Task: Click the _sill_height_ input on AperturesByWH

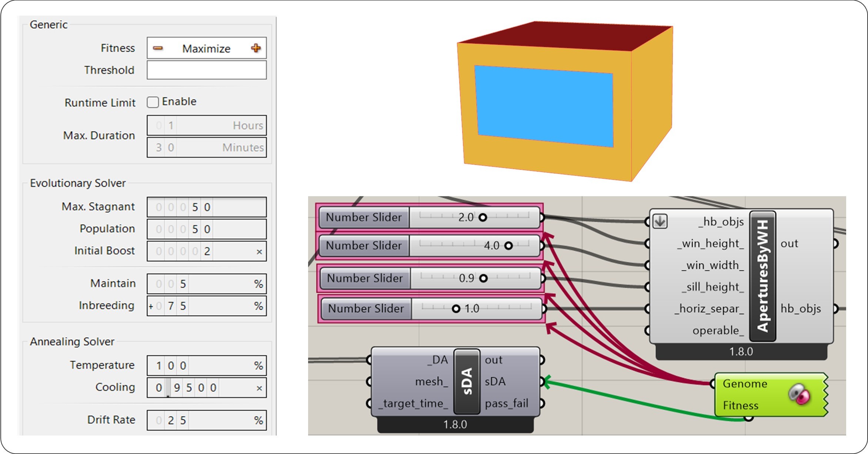Action: pos(712,287)
